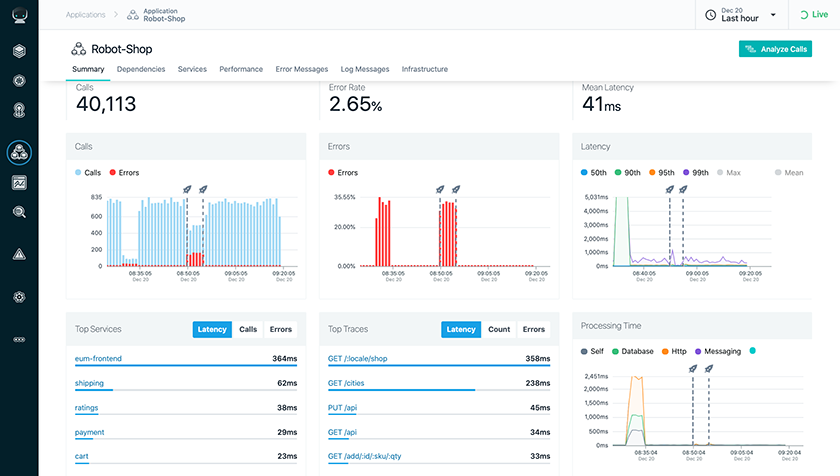Click second rocket release marker in Errors chart
Screen dimensions: 840x476
(456, 190)
